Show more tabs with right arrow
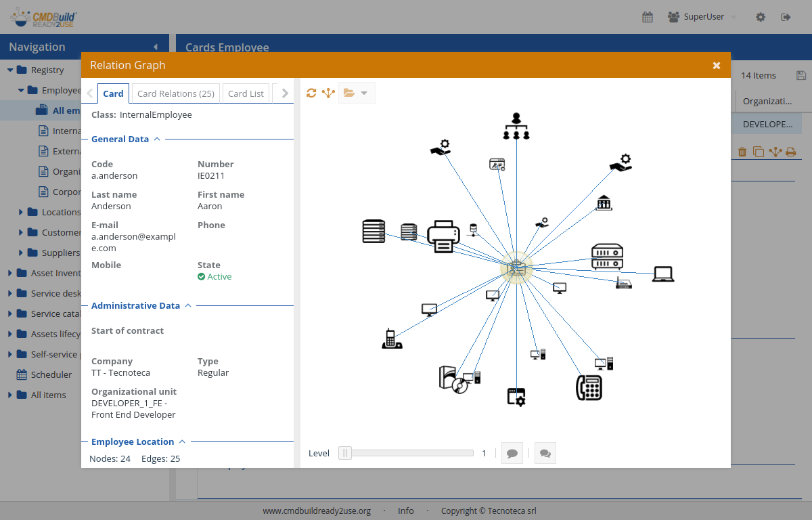This screenshot has width=812, height=520. click(285, 93)
